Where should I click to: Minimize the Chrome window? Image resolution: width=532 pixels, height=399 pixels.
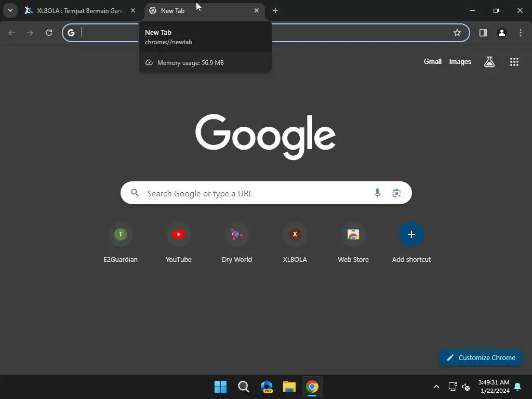pyautogui.click(x=472, y=10)
